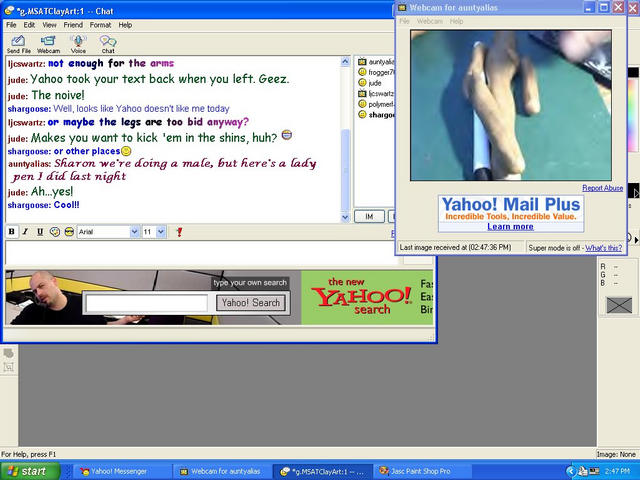Screen dimensions: 640x480
Task: Click 'Last image received' status text
Action: click(x=455, y=247)
